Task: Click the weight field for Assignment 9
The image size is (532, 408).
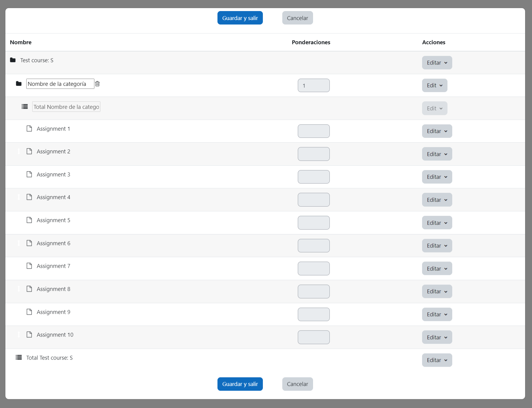Action: click(314, 314)
